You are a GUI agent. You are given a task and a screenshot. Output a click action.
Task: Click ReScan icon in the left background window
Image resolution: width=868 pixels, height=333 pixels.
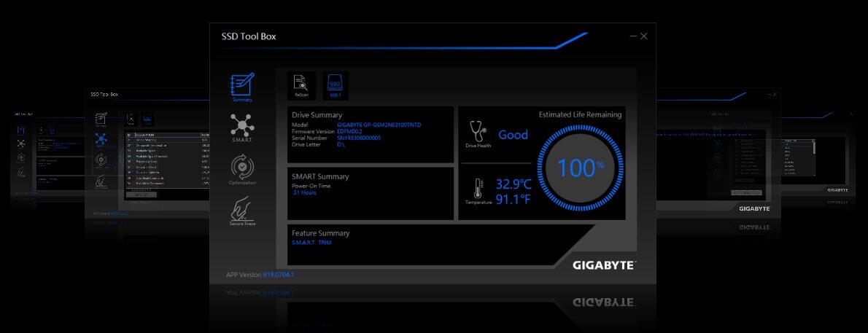[x=131, y=118]
